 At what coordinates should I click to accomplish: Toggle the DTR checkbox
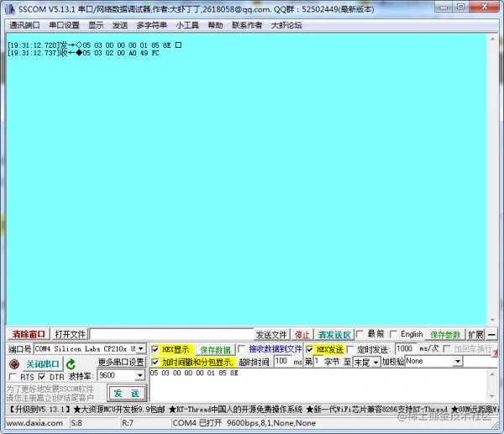[x=42, y=377]
